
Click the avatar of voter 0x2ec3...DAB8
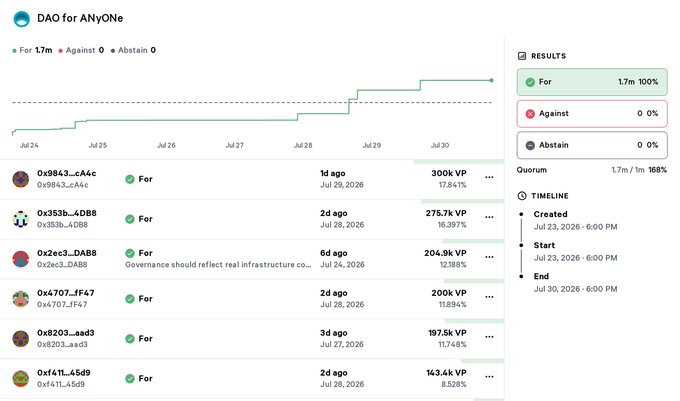click(20, 259)
